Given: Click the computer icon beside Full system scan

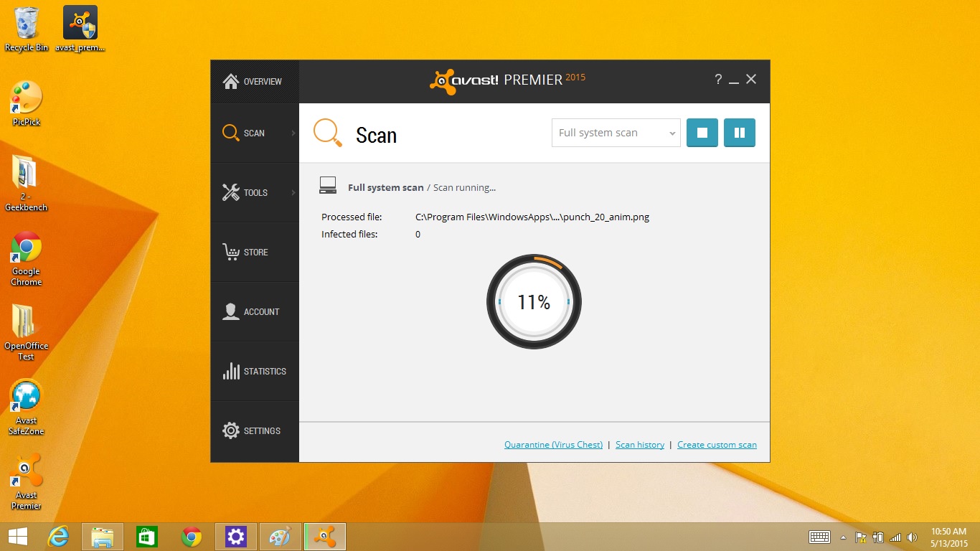Looking at the screenshot, I should point(328,186).
